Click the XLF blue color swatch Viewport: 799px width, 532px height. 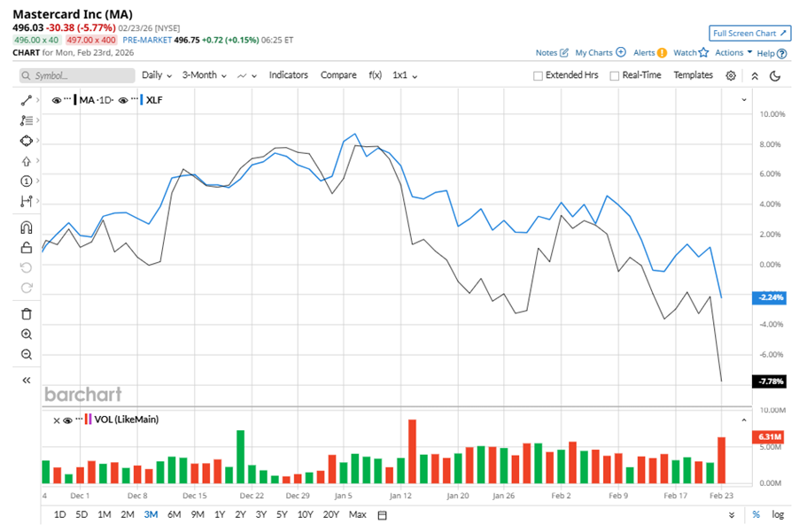[141, 100]
